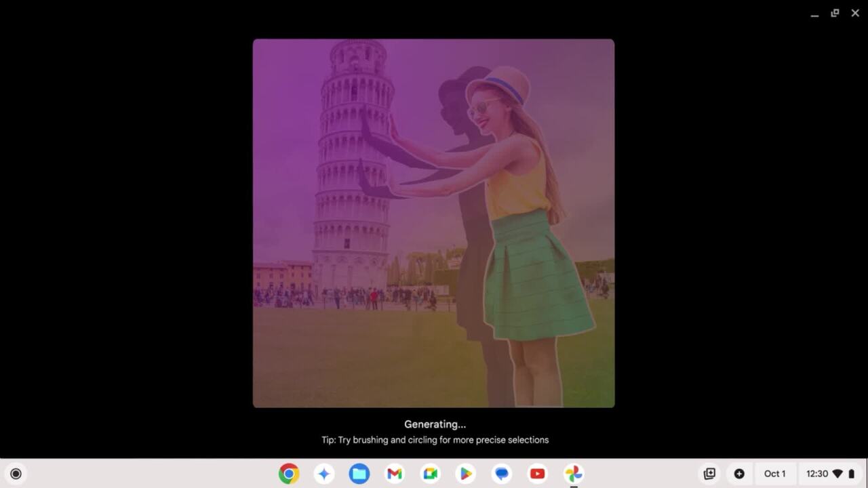Click the brushing and circling tip text
The height and width of the screenshot is (488, 868).
[435, 440]
